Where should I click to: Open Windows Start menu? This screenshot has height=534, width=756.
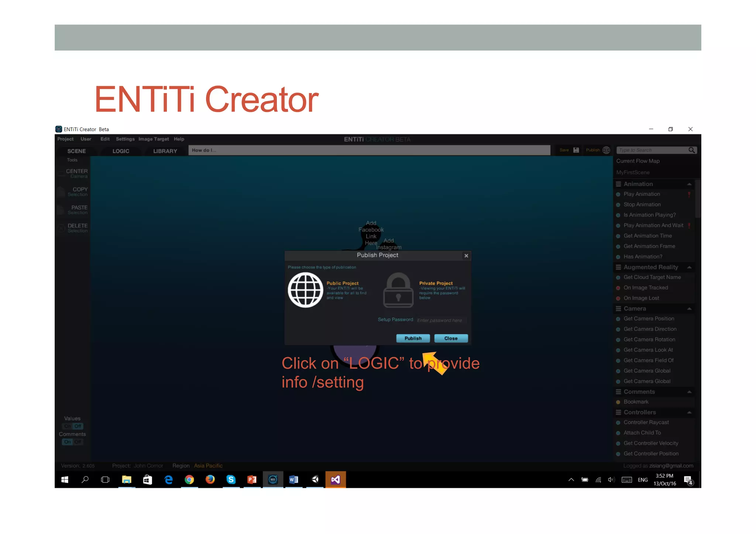(65, 479)
